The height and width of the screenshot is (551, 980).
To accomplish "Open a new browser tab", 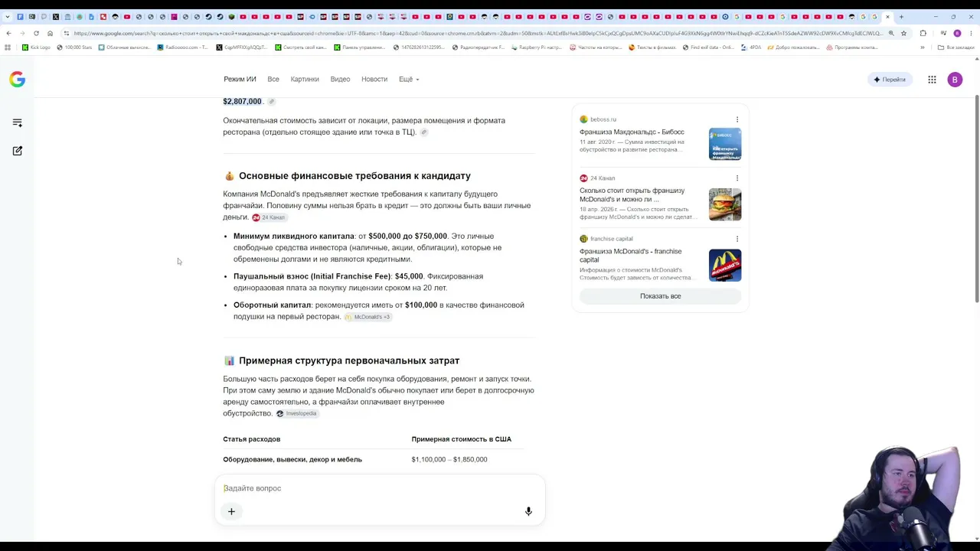I will [x=901, y=16].
